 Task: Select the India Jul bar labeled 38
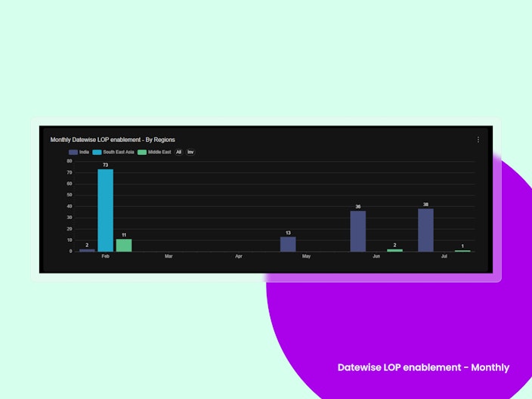click(x=425, y=230)
